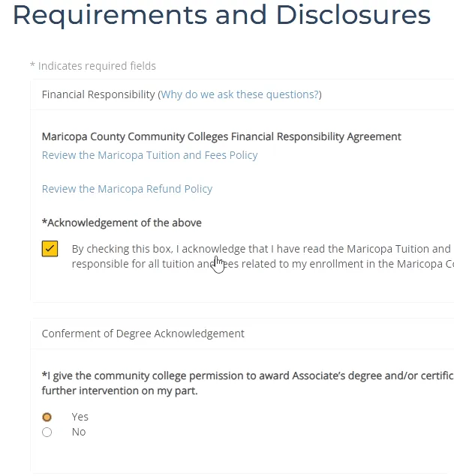Click the 'further intervention on my part' line

tap(120, 391)
